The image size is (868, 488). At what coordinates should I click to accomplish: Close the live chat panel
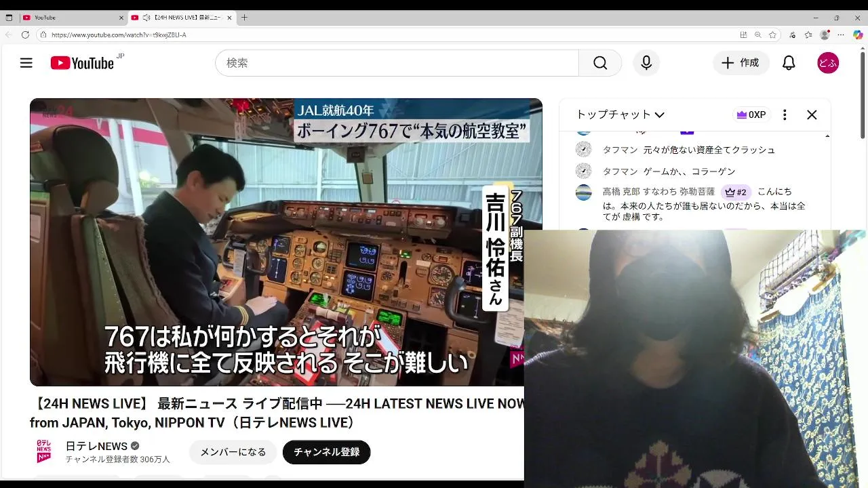812,115
